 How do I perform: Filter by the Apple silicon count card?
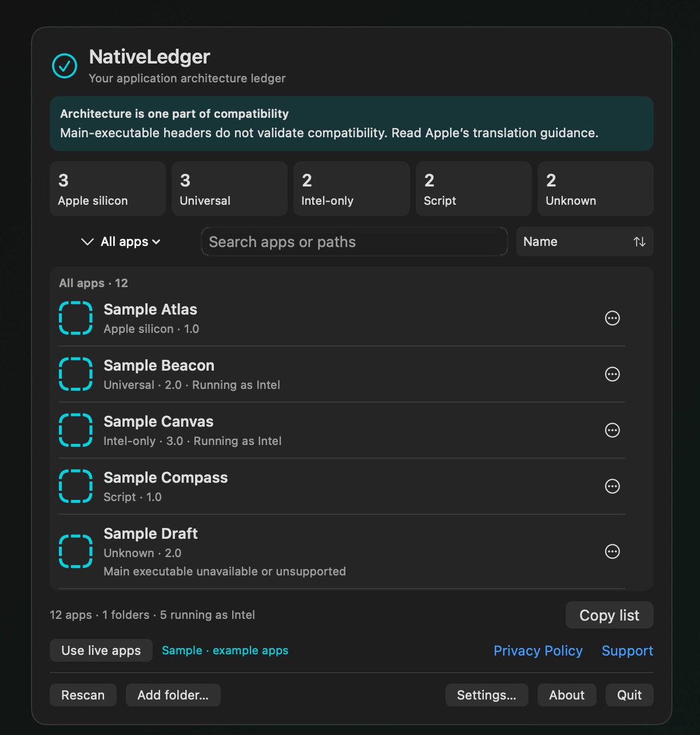point(108,189)
